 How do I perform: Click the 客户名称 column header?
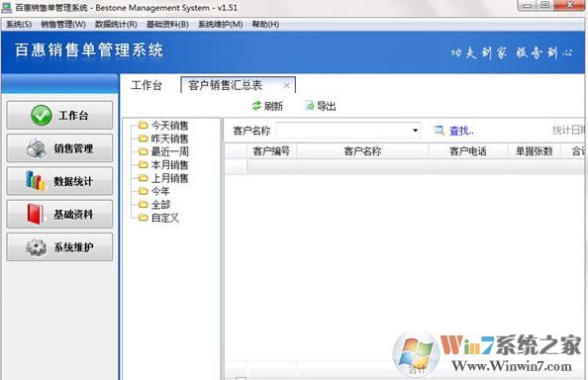click(362, 151)
